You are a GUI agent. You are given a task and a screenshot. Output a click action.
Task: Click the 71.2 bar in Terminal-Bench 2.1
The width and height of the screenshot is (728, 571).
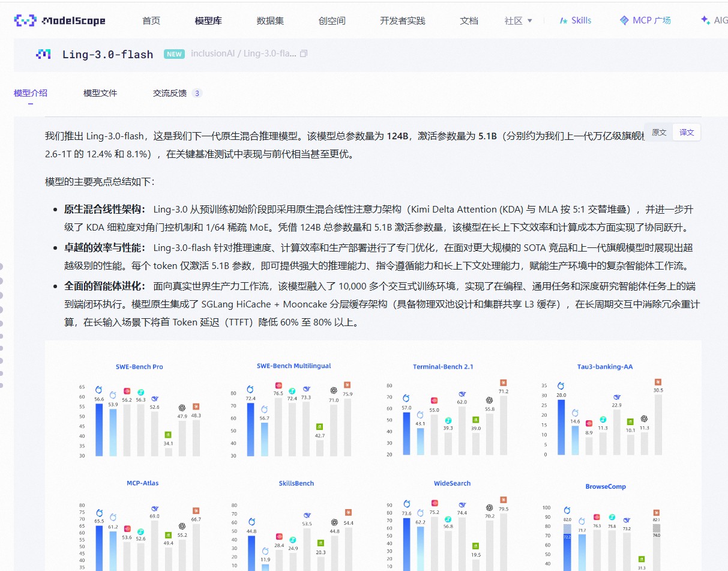[503, 424]
